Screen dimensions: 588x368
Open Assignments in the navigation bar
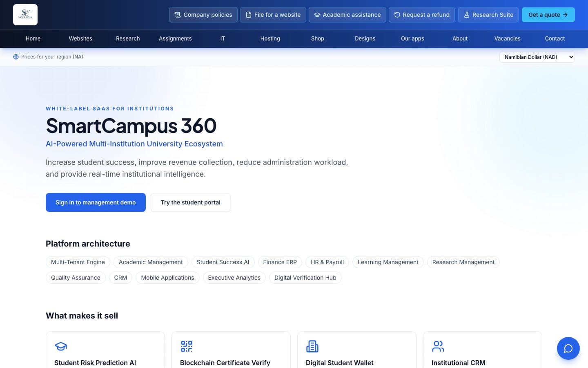point(175,38)
